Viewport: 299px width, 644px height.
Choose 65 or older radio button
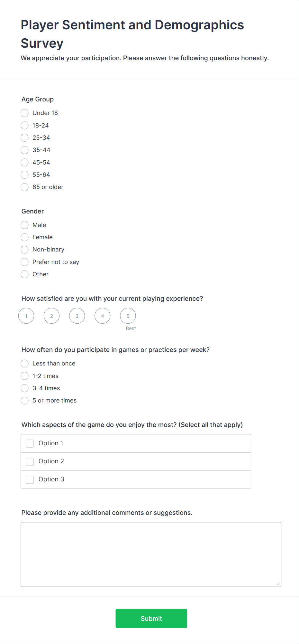pos(25,187)
